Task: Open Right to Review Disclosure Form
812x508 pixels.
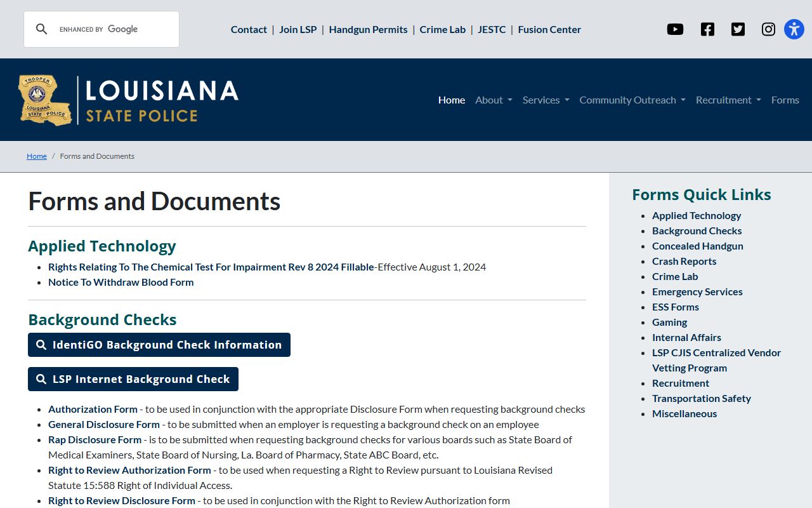Action: pos(122,500)
